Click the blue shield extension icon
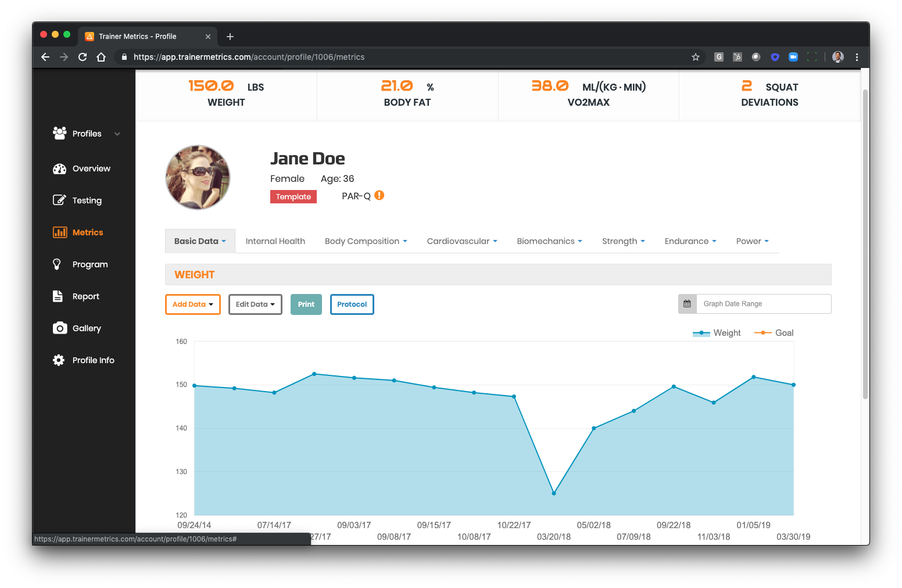 tap(775, 57)
